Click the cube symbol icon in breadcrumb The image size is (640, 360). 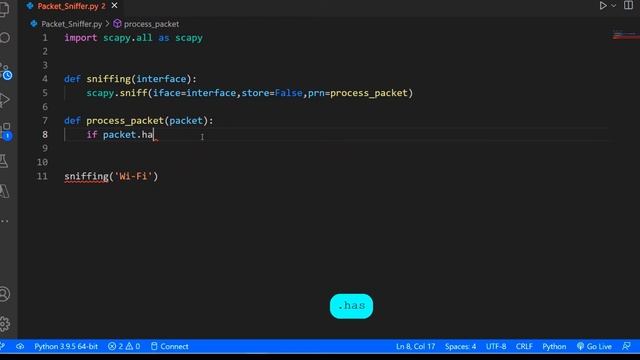point(117,24)
